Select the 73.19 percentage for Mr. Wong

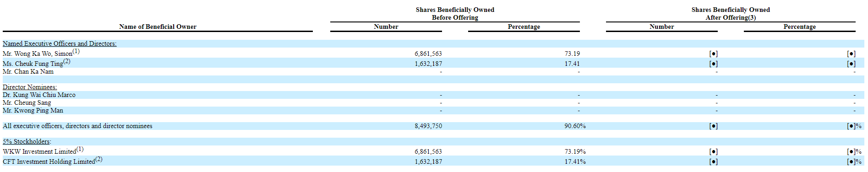point(572,54)
